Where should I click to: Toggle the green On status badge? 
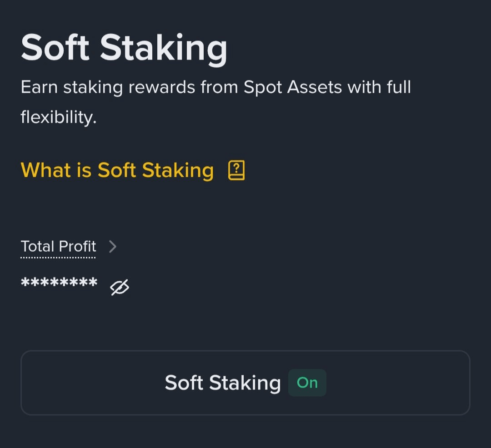(x=307, y=383)
